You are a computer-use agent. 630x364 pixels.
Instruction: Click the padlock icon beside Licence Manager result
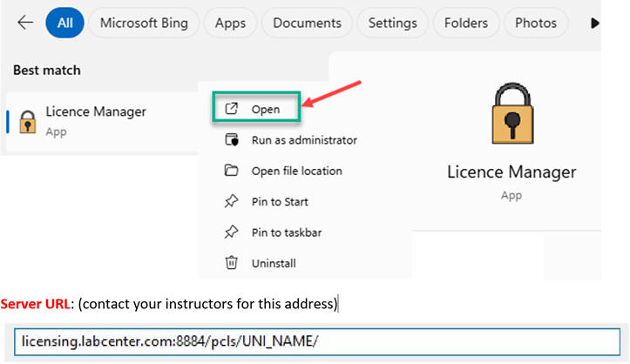click(x=28, y=122)
